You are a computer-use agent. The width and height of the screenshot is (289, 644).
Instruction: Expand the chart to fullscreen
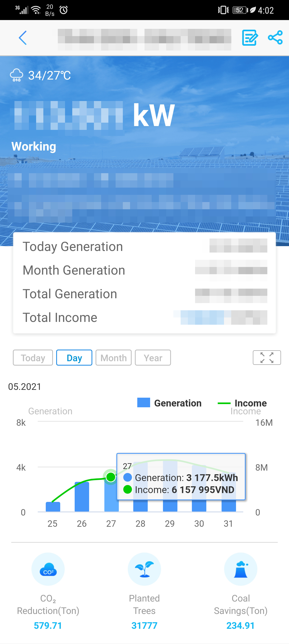point(267,358)
